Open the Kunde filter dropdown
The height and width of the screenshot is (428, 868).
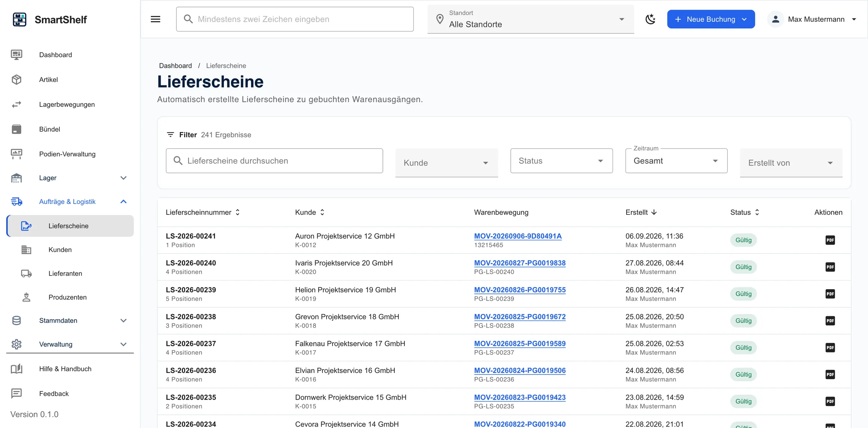point(446,163)
